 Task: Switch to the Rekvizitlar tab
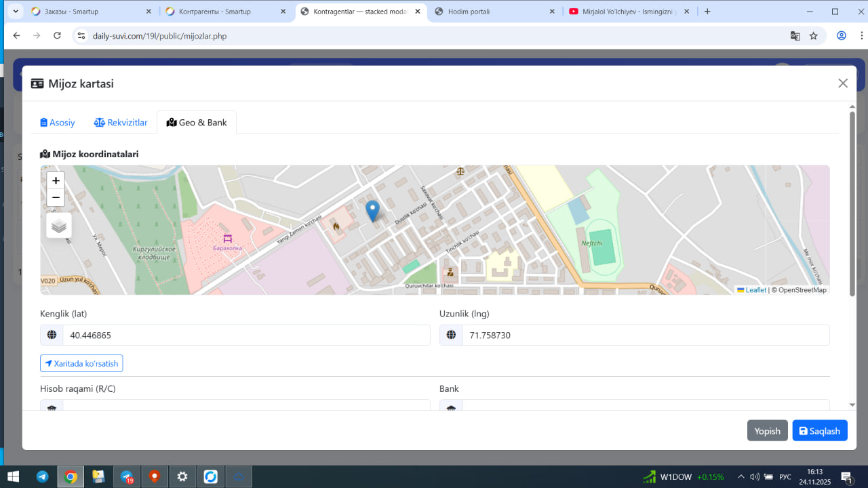[x=121, y=123]
